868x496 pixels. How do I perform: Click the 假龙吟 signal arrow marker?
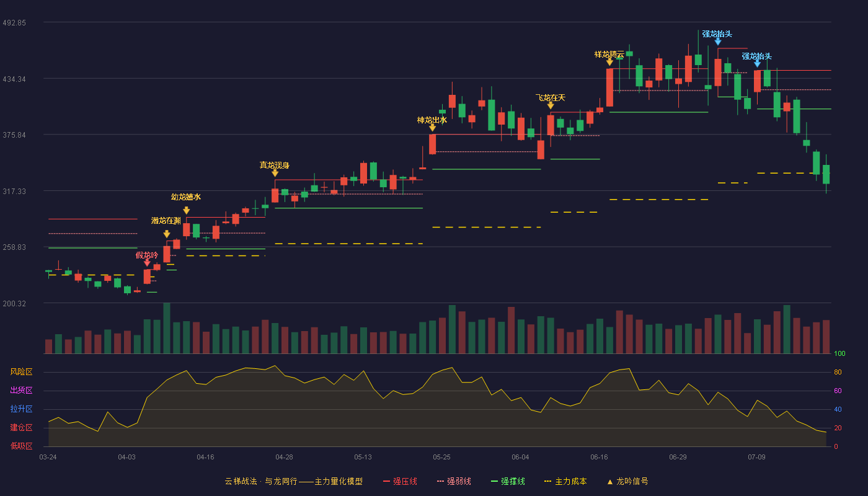coord(147,263)
